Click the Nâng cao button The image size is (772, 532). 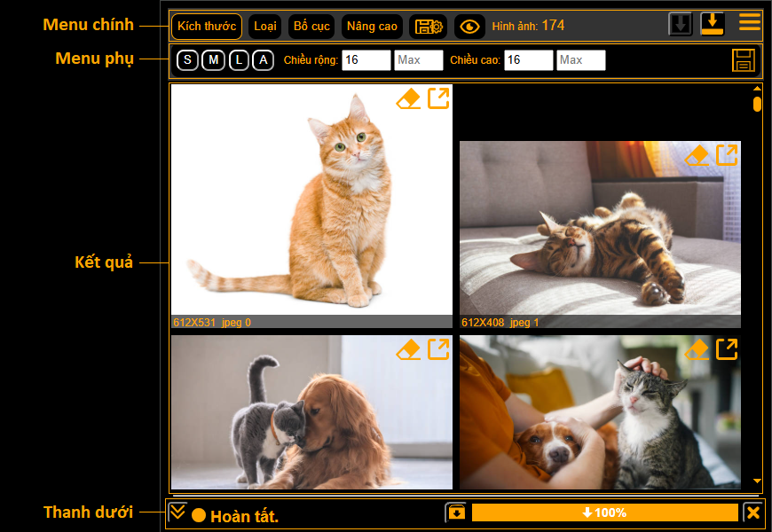(x=372, y=27)
